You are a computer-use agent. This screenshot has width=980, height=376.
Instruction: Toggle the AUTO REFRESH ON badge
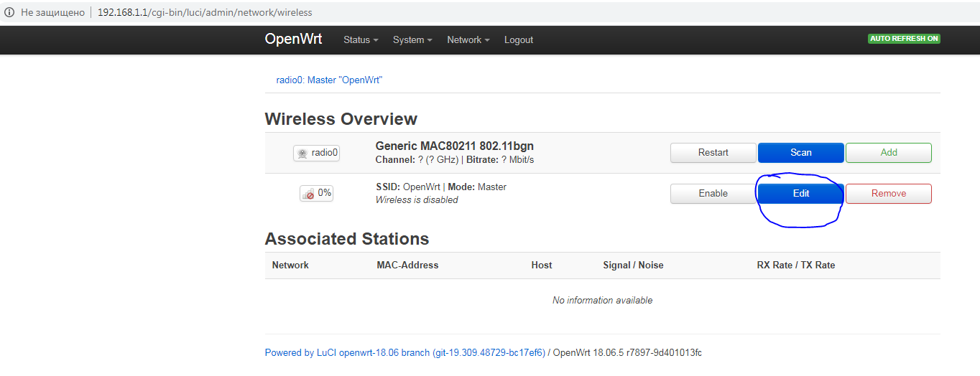click(904, 39)
